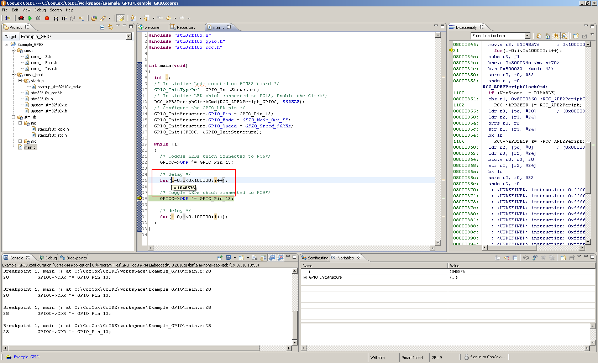This screenshot has height=364, width=598.
Task: Open the Target Example_GPIO dropdown
Action: tap(128, 37)
